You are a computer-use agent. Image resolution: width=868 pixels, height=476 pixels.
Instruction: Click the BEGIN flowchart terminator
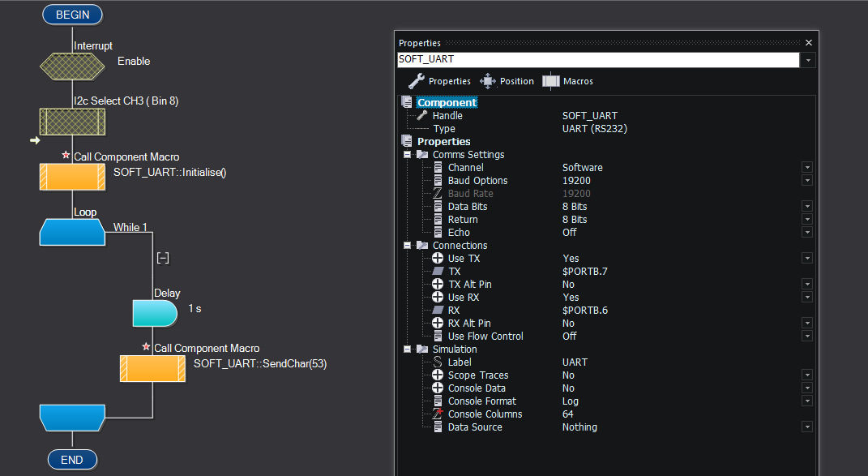coord(72,15)
